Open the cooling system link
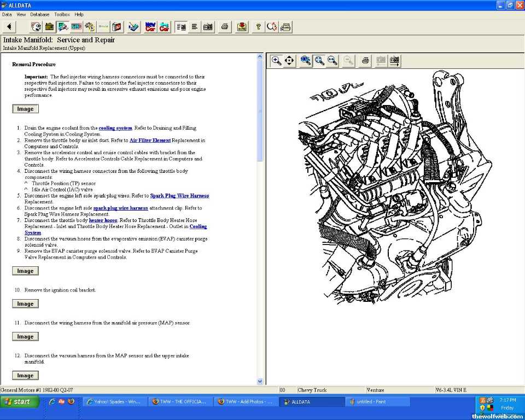525x420 pixels. [x=115, y=128]
